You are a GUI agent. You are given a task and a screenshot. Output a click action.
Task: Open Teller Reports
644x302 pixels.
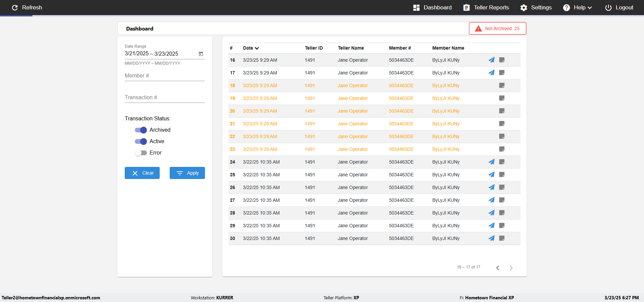tap(486, 7)
